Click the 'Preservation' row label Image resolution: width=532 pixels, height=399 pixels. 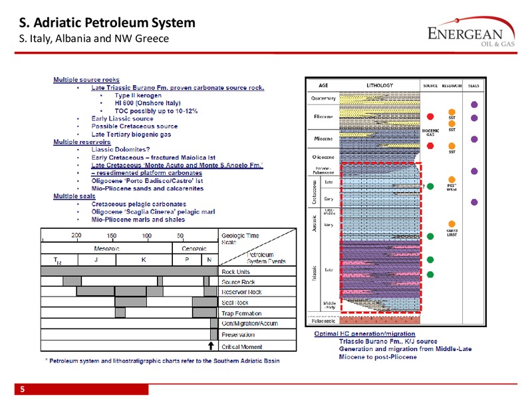[238, 334]
